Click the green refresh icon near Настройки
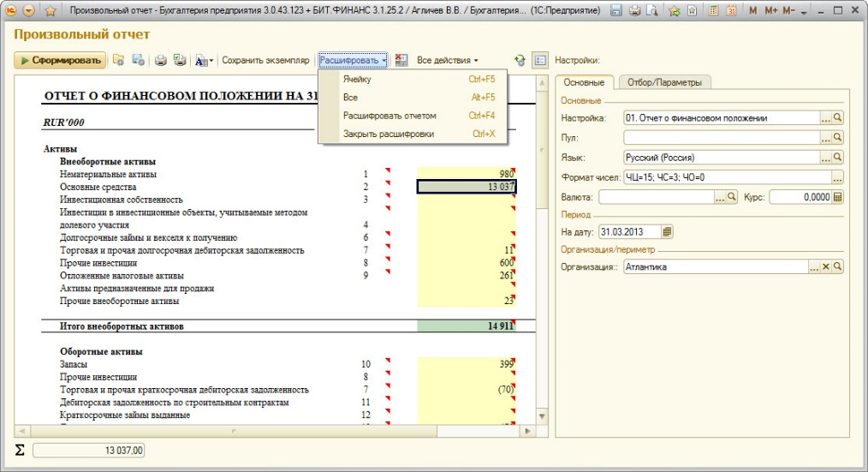The width and height of the screenshot is (868, 472). click(x=520, y=61)
